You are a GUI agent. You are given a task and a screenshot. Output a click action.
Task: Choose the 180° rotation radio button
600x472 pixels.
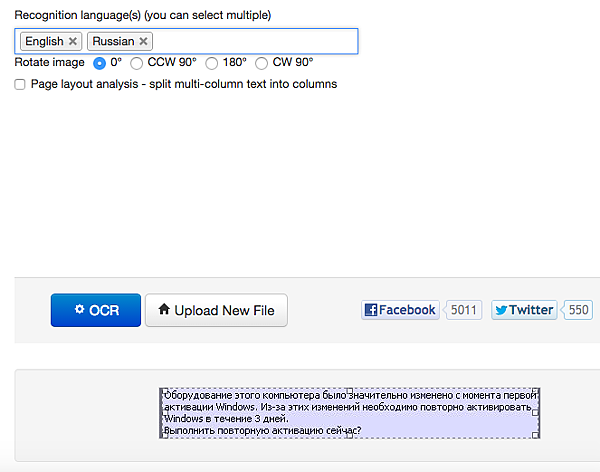click(211, 63)
